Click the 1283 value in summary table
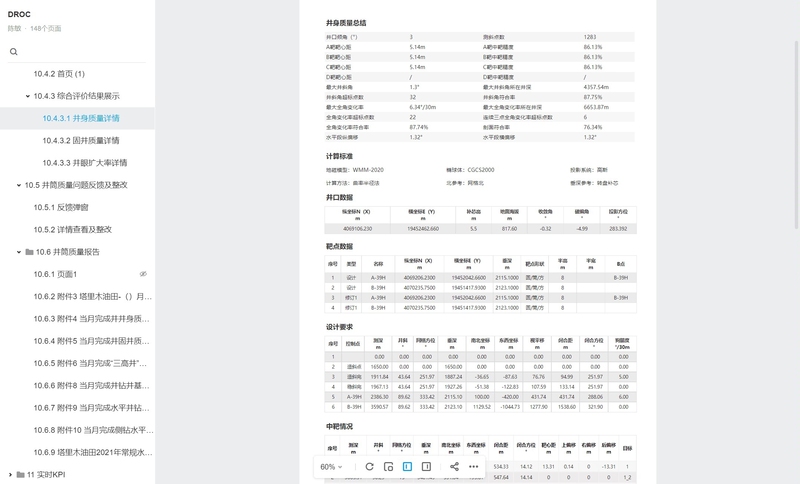Image resolution: width=800 pixels, height=484 pixels. 590,37
